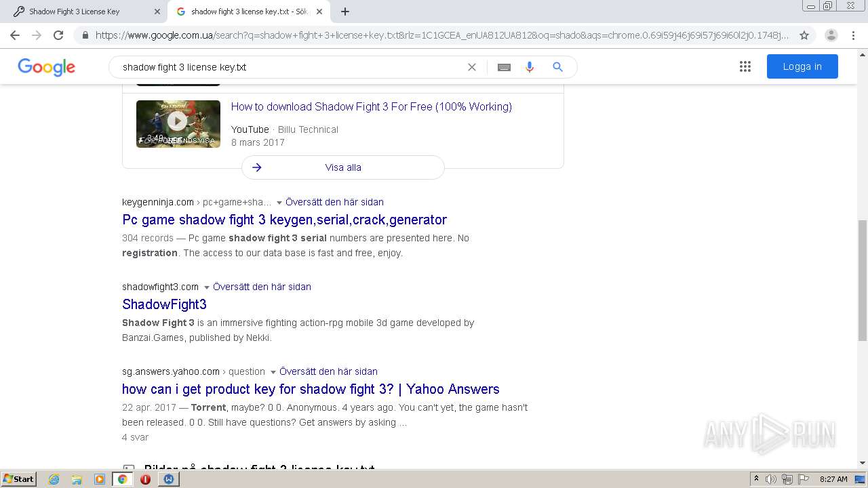Launch Internet Explorer from taskbar

tap(54, 479)
